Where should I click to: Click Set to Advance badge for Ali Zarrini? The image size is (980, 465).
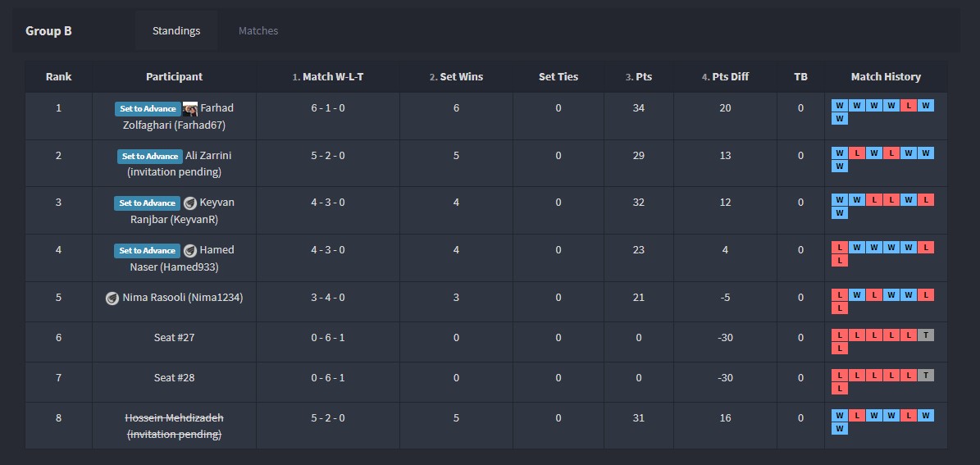pos(149,156)
